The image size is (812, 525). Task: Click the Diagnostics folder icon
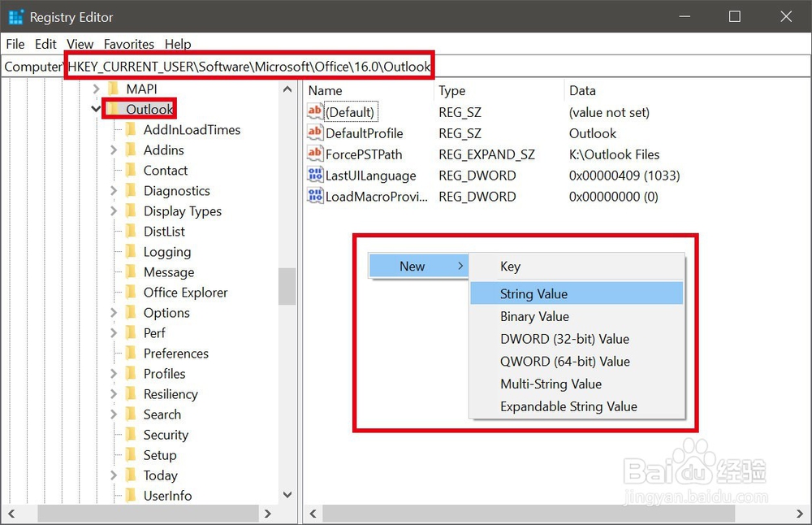[x=131, y=191]
